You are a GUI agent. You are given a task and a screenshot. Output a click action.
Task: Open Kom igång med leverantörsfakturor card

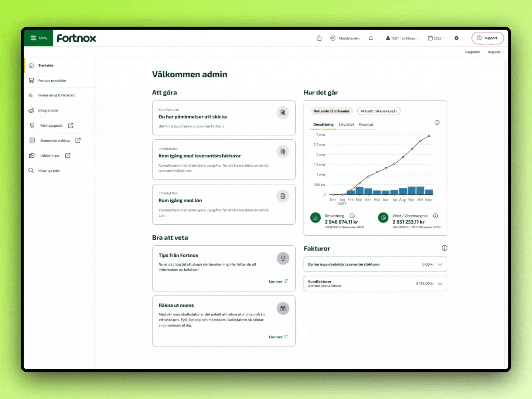click(224, 160)
